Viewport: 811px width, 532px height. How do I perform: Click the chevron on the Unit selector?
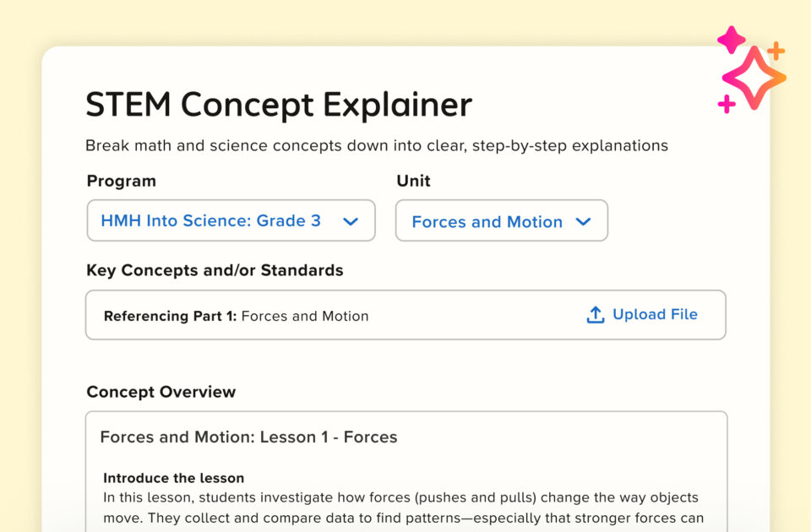pyautogui.click(x=583, y=221)
